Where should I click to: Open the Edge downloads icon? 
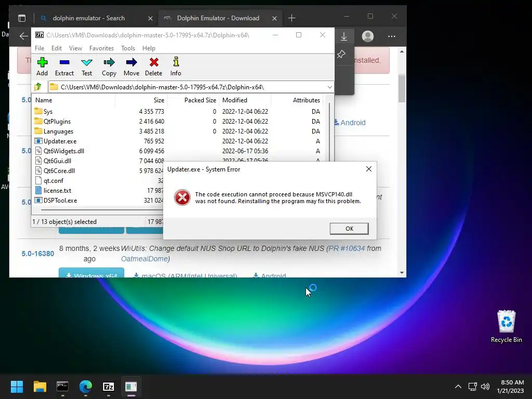tap(344, 36)
